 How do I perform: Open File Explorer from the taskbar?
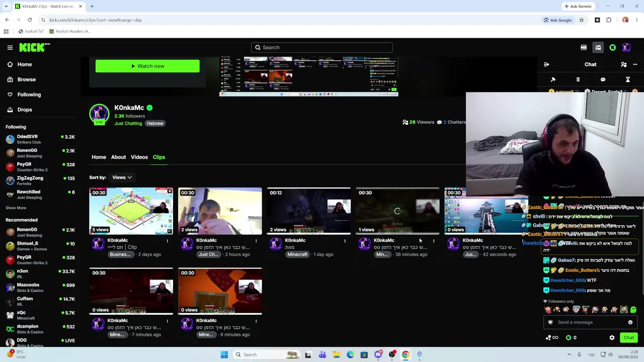click(x=337, y=354)
